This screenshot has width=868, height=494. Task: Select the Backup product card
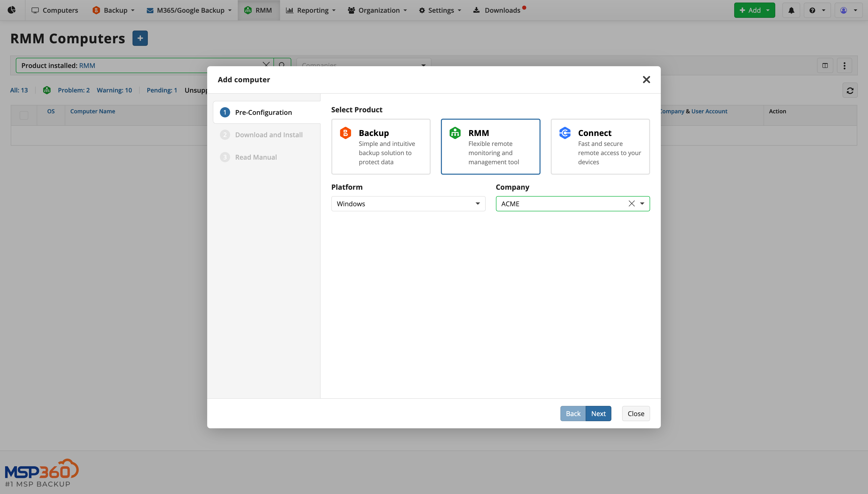380,147
